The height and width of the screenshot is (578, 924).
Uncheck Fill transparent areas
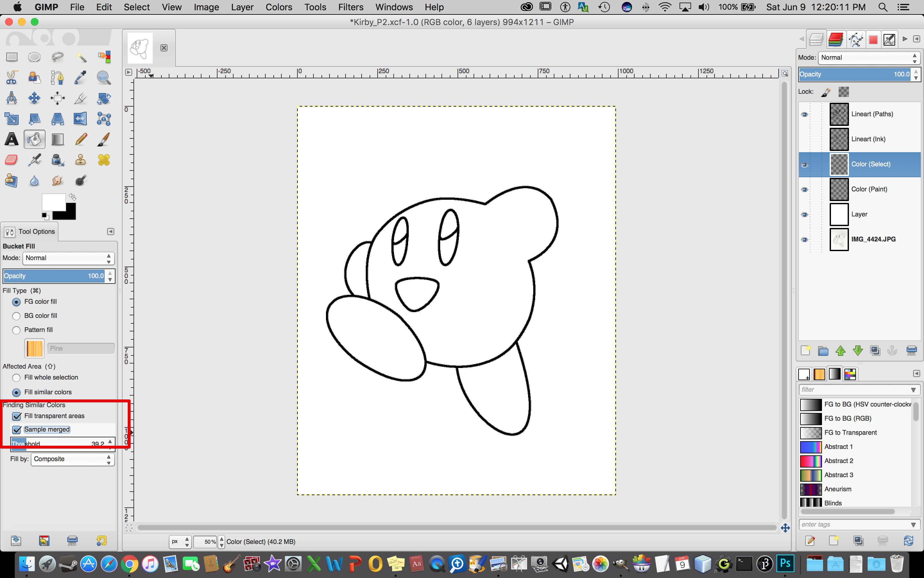pyautogui.click(x=17, y=416)
